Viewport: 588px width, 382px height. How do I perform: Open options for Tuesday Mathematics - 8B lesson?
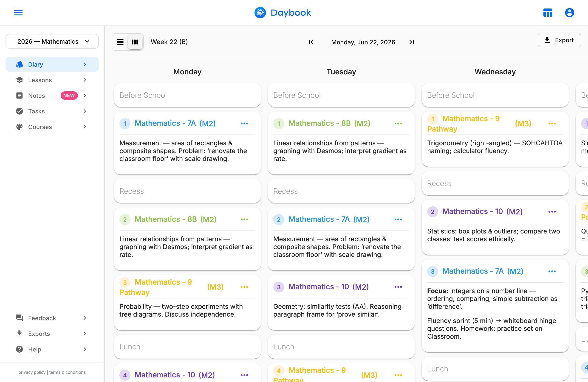[398, 124]
